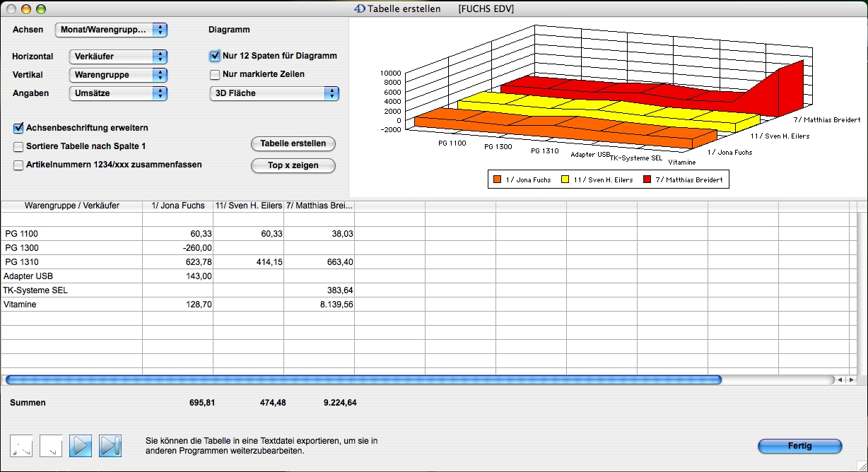
Task: Open the Angaben 'Umsätze' dropdown
Action: pyautogui.click(x=118, y=93)
